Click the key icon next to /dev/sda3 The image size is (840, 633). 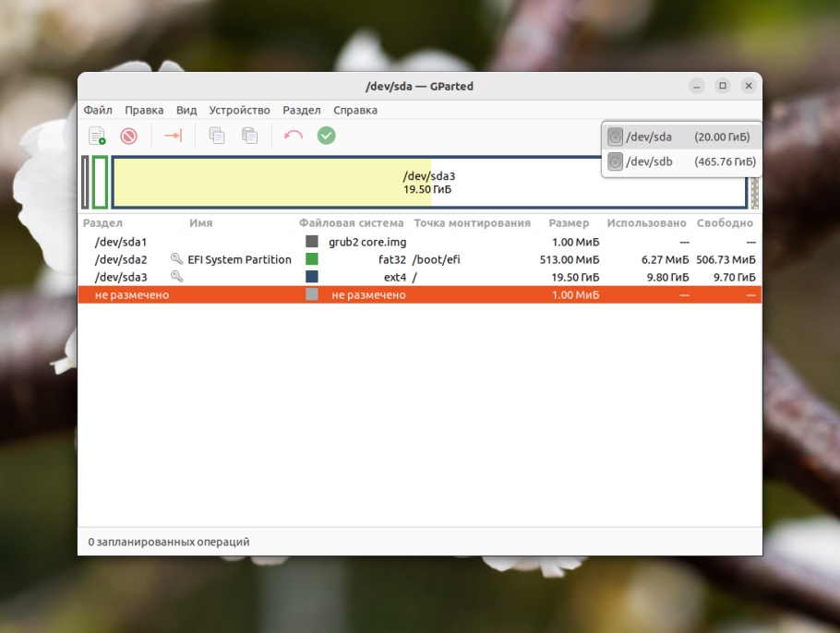177,276
